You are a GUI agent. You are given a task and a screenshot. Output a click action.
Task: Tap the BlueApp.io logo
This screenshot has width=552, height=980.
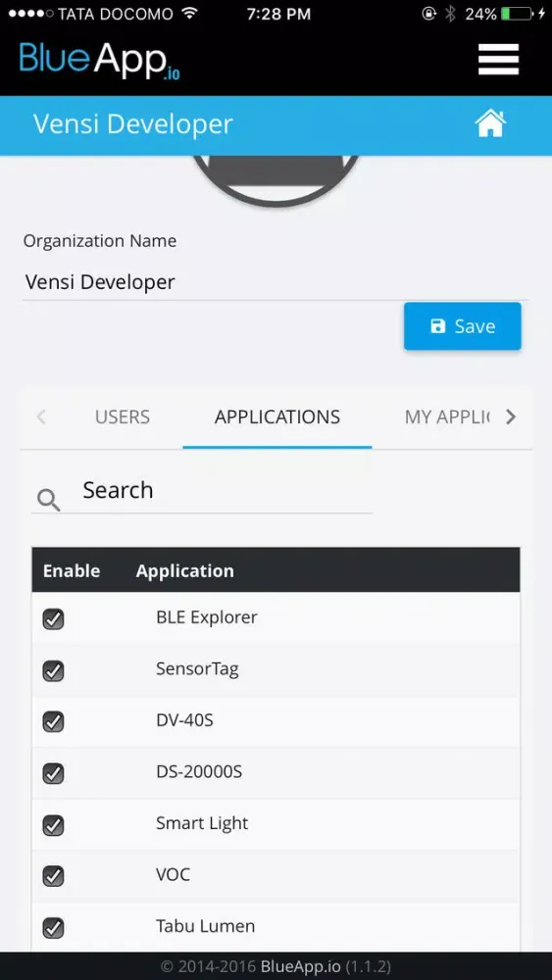tap(99, 61)
